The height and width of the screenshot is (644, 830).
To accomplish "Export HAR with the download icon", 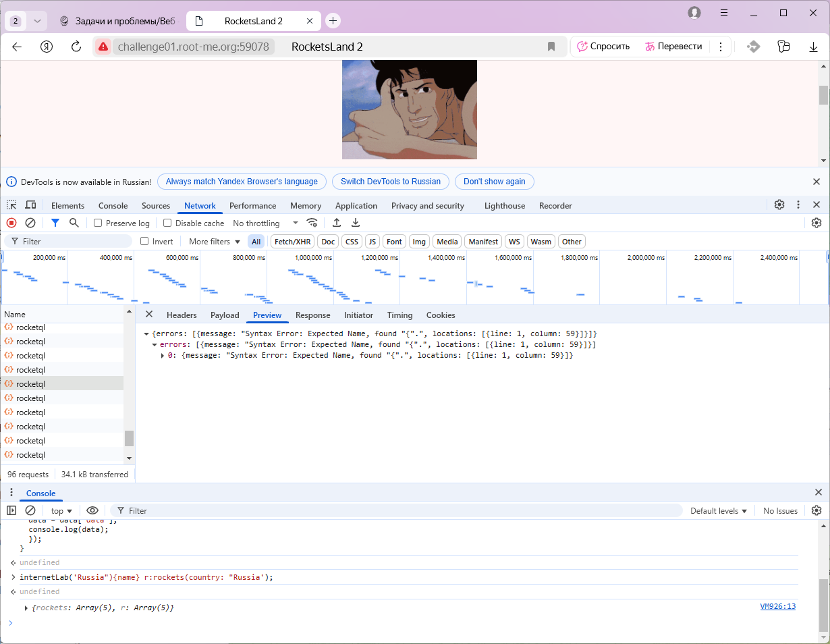I will coord(356,223).
